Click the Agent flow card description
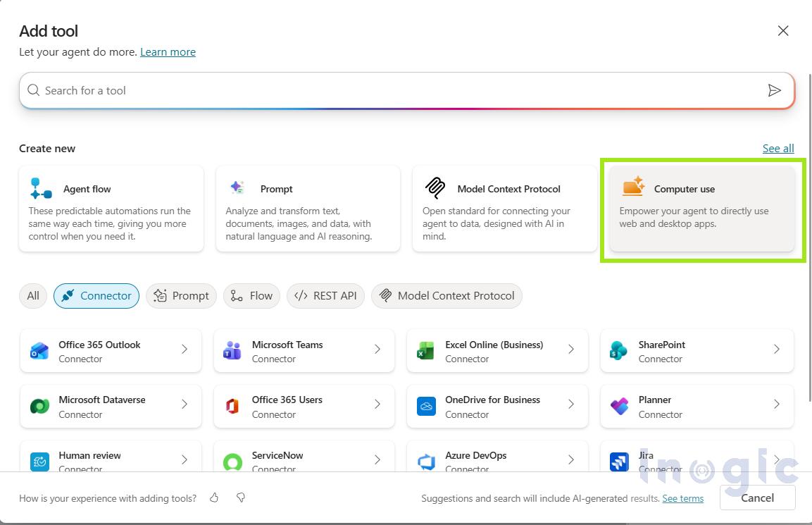Screen dimensions: 812x525 110,224
